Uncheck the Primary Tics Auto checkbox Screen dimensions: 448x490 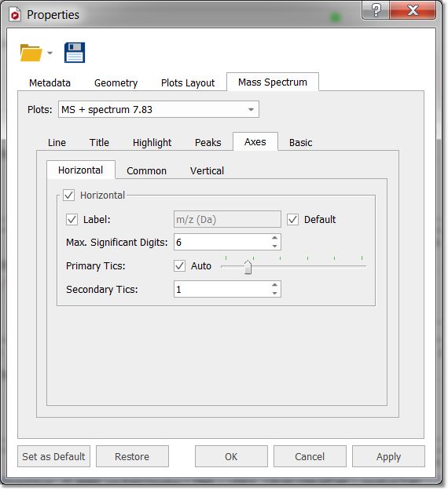[x=179, y=266]
